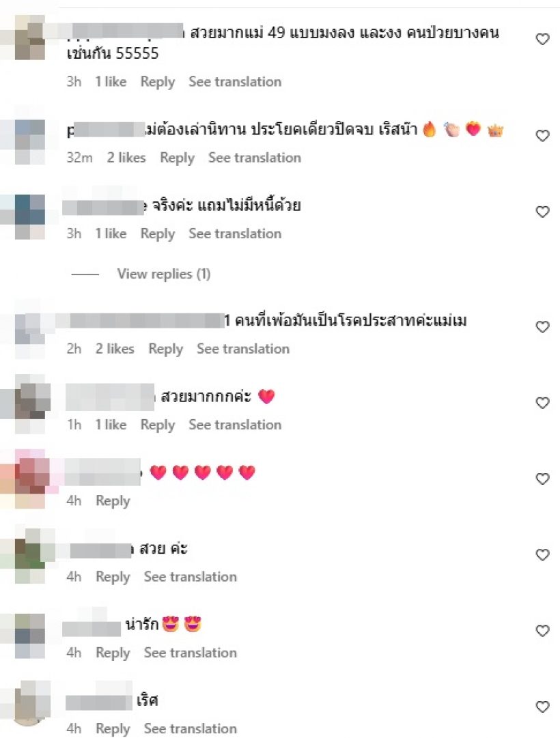Tap heart on the 'จริงค่ะ' comment
Image resolution: width=560 pixels, height=738 pixels.
click(x=542, y=212)
